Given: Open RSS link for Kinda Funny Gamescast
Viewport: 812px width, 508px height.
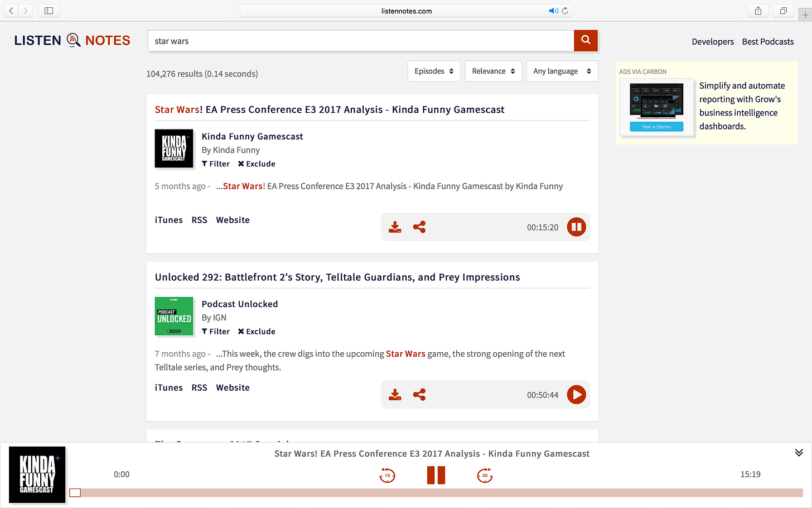Looking at the screenshot, I should click(199, 220).
